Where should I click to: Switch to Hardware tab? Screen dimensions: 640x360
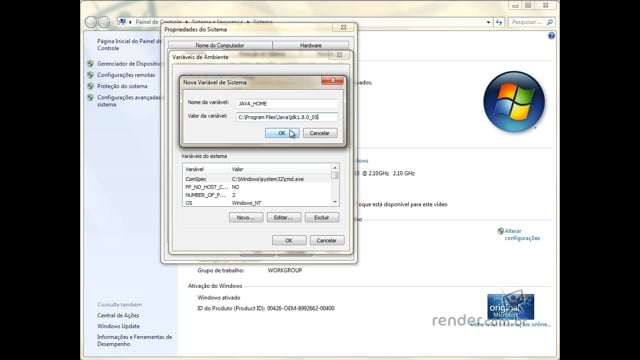click(x=311, y=45)
